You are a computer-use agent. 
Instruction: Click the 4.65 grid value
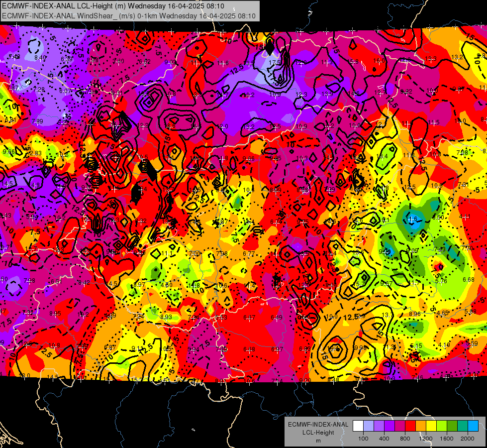[x=442, y=313]
